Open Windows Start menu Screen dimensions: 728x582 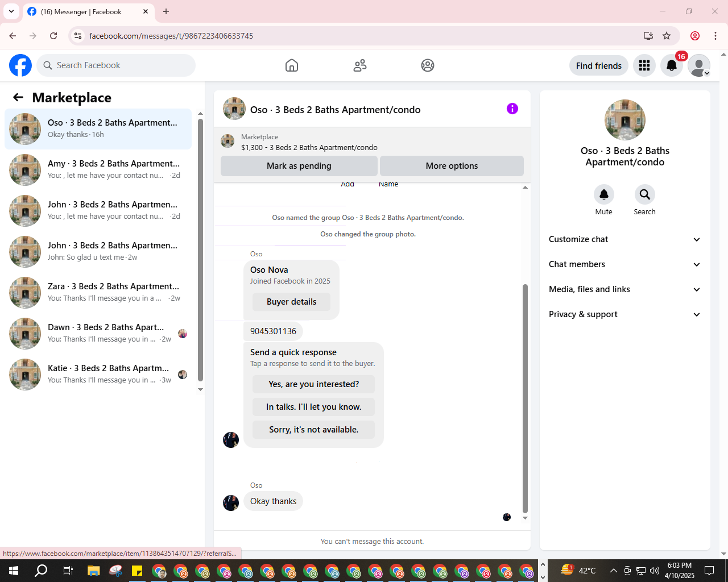[x=14, y=571]
